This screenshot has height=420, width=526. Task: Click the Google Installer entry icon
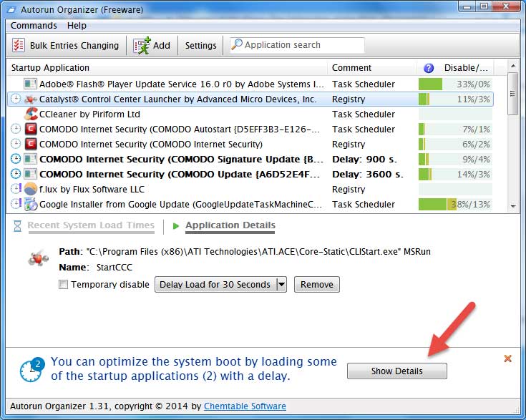(31, 205)
